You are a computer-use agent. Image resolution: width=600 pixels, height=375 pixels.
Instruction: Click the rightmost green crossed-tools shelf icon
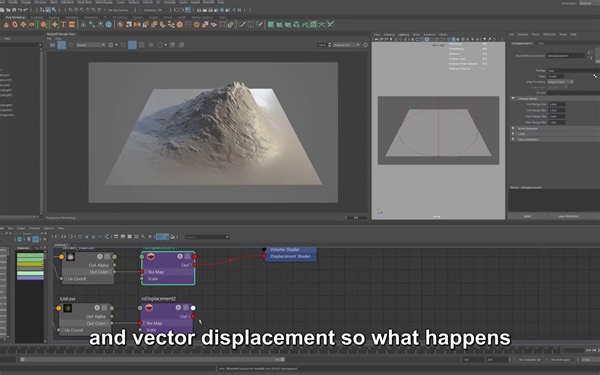[x=331, y=24]
